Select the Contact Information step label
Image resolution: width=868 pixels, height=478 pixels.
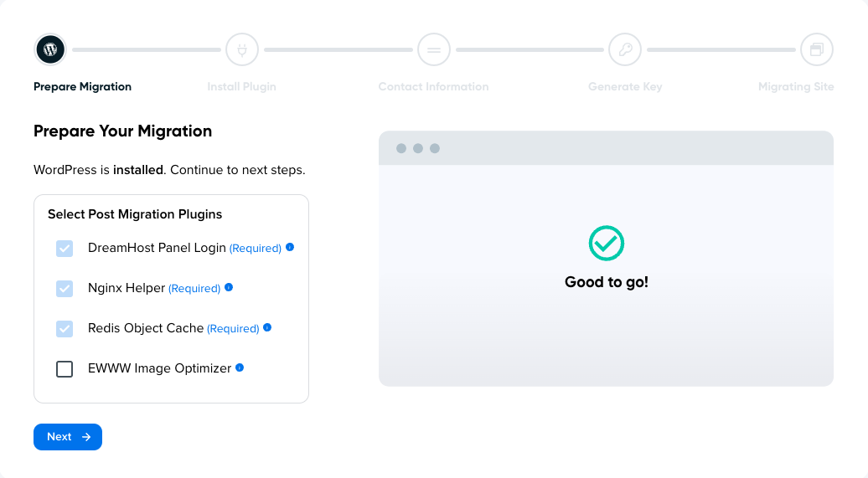point(433,87)
